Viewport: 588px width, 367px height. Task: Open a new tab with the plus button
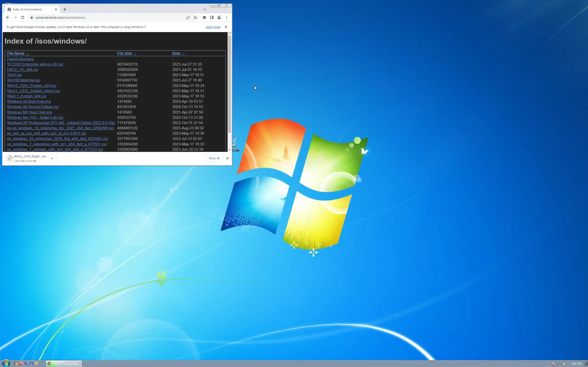(65, 9)
